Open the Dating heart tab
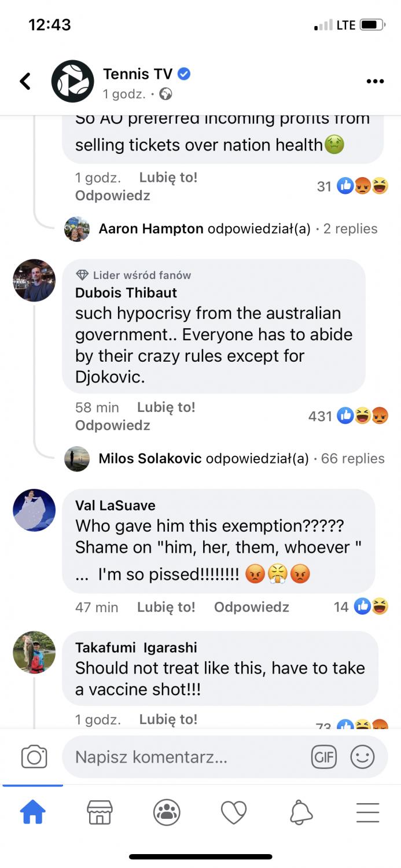Viewport: 401px width, 868px height. tap(234, 812)
